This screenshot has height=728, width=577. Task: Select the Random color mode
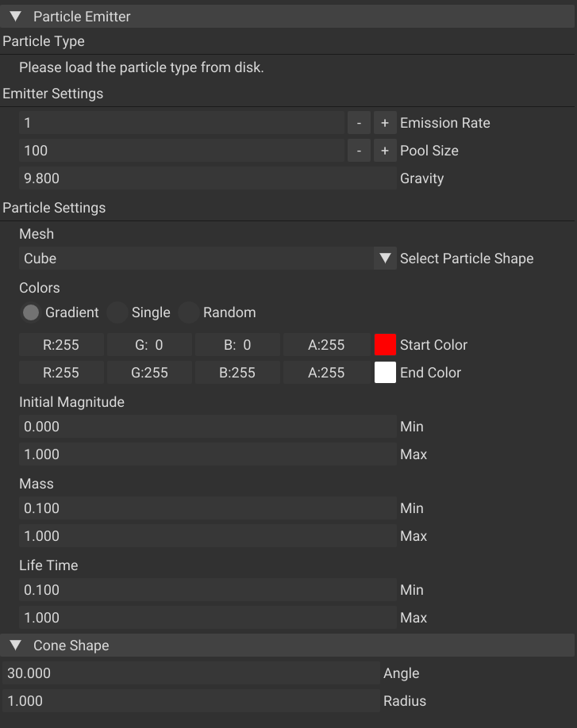point(189,312)
